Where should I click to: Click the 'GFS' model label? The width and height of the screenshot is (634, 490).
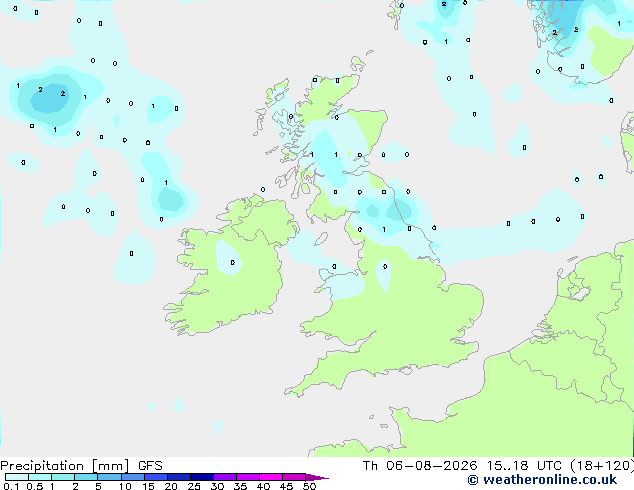[x=150, y=466]
